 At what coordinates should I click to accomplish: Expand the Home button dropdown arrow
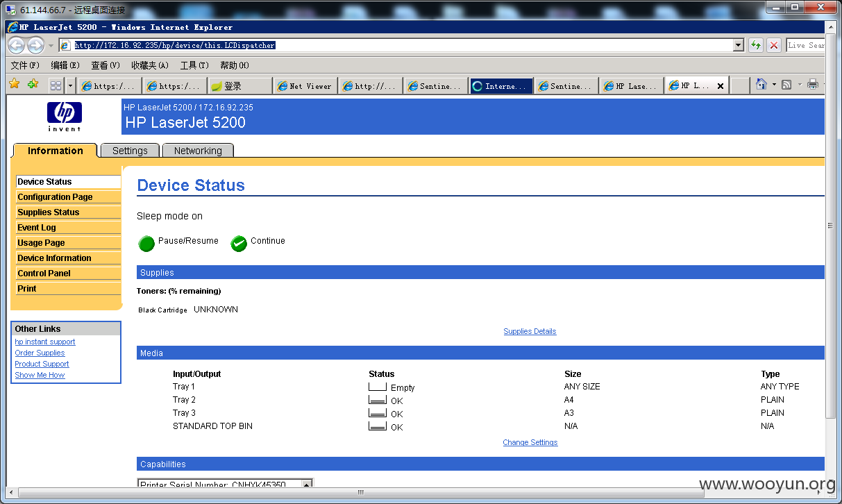[774, 85]
